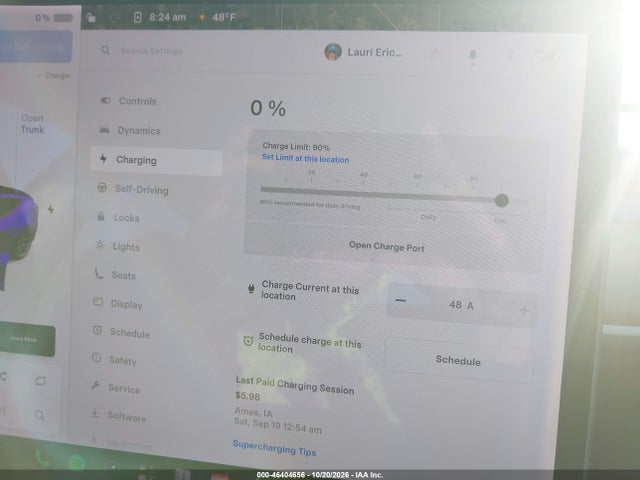Tap the 8:24 am clock in status bar
Viewport: 640px width, 480px height.
click(x=167, y=17)
